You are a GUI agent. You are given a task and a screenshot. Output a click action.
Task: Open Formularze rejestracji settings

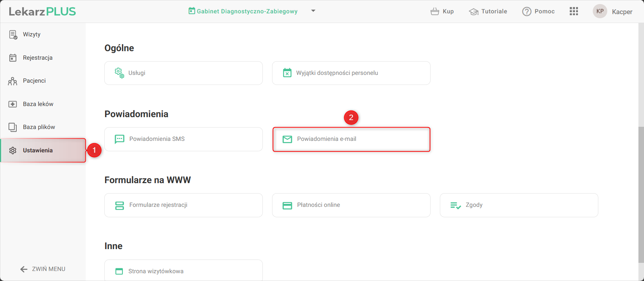(x=183, y=205)
